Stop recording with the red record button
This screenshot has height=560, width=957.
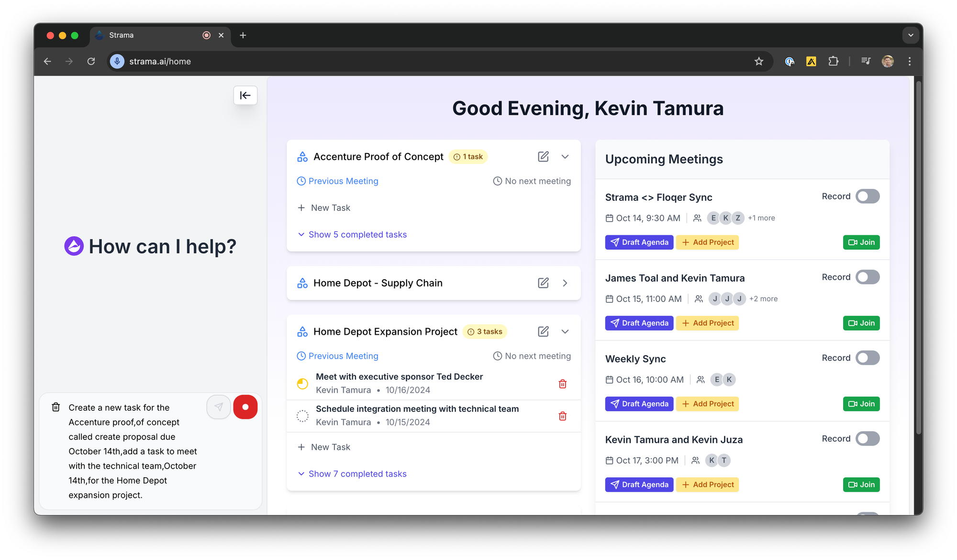(245, 407)
